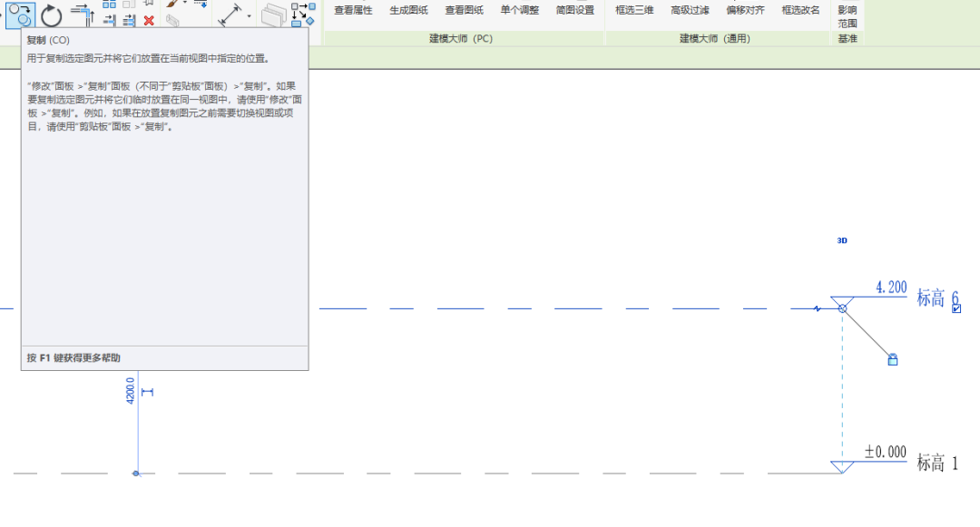Click the 标高 1 level name
The height and width of the screenshot is (527, 980).
(937, 464)
